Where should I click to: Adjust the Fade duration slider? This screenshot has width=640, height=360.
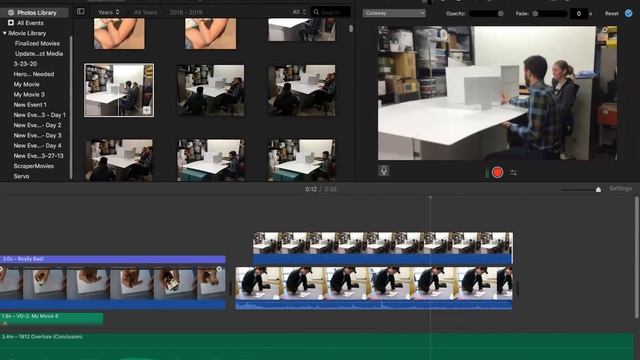point(549,13)
